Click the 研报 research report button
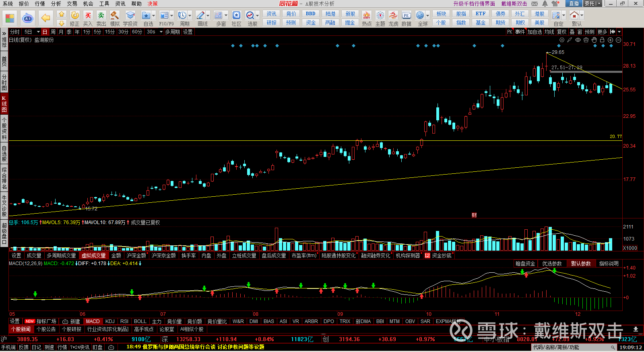 272,23
